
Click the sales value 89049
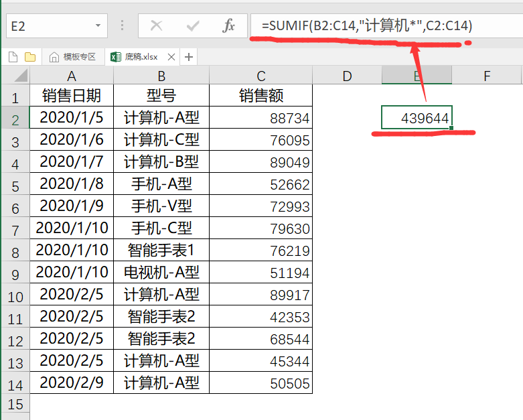click(261, 162)
